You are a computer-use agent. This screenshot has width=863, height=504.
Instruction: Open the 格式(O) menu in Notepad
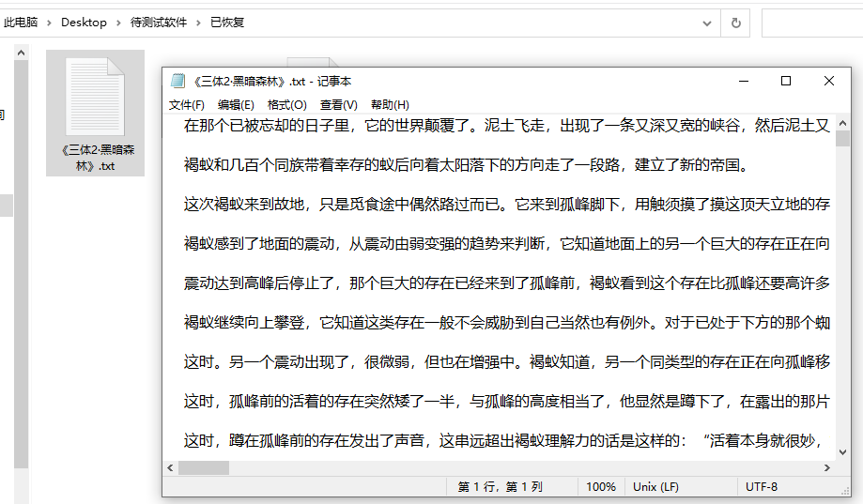pyautogui.click(x=286, y=104)
